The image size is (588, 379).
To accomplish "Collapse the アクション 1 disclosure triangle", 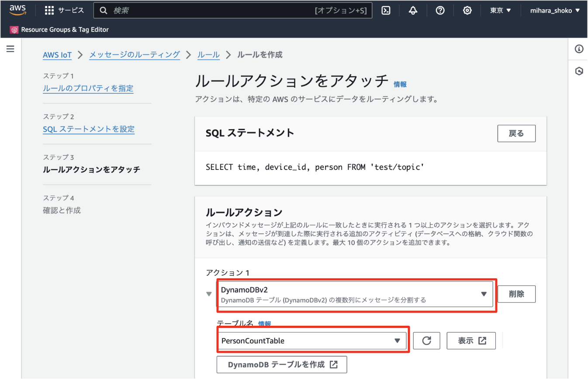I will 209,294.
